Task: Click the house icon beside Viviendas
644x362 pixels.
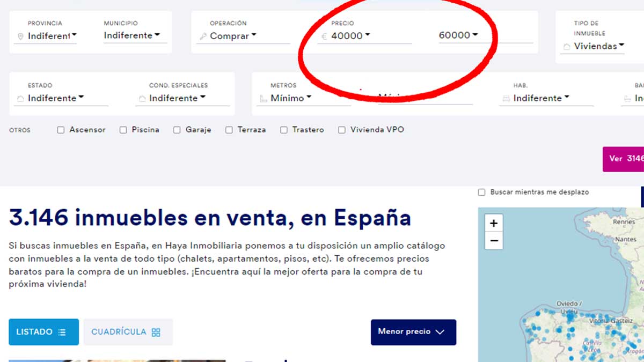Action: 566,47
